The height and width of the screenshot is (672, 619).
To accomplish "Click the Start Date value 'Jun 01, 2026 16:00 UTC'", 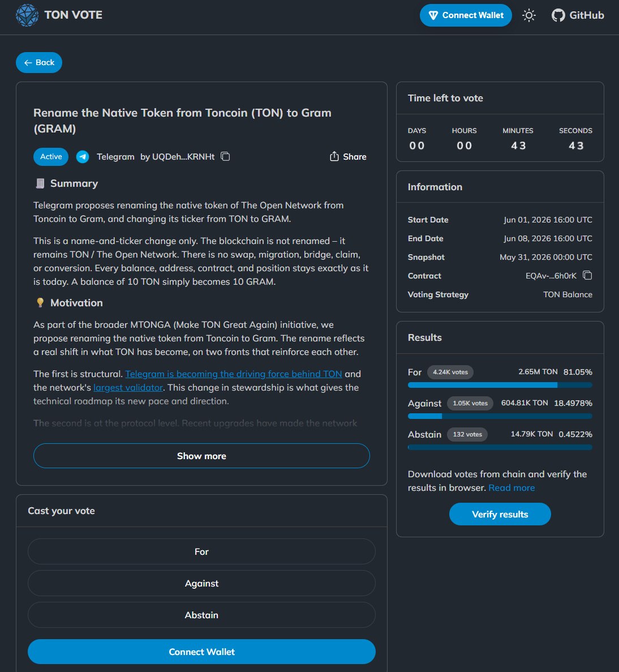I will [548, 220].
